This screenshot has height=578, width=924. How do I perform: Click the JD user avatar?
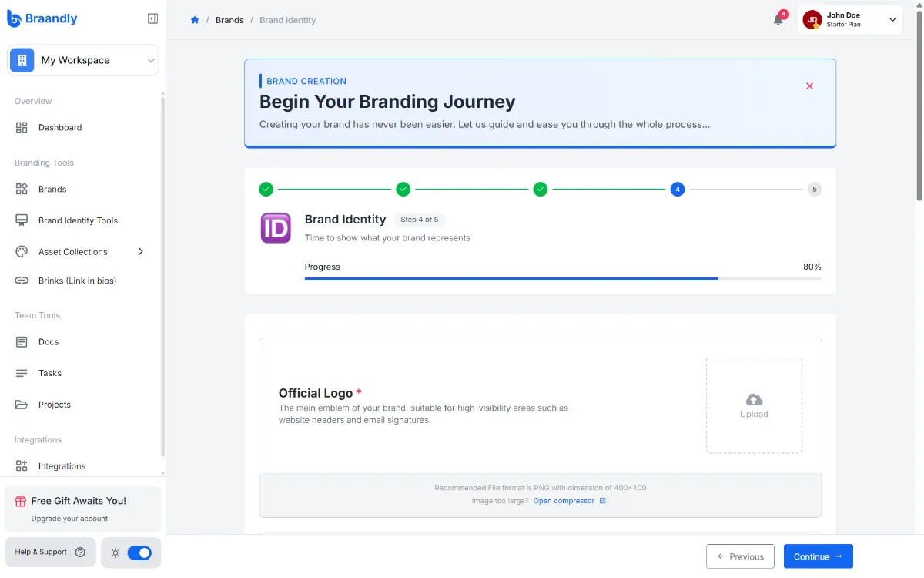pos(812,20)
